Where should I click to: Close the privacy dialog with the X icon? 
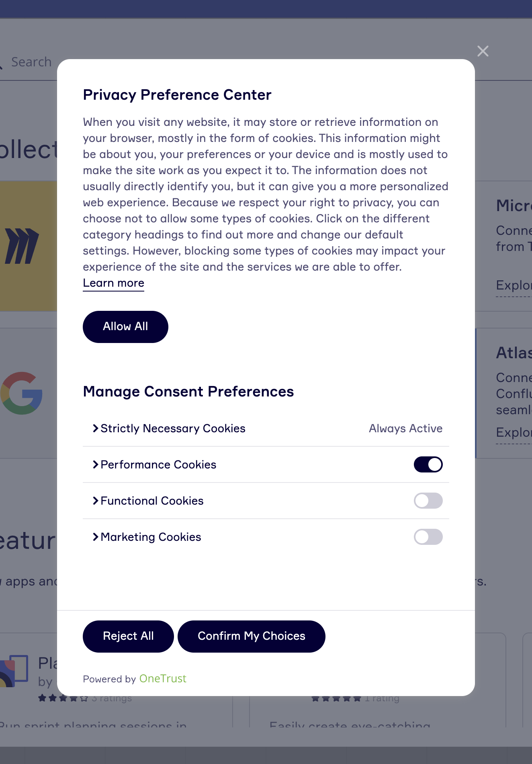[483, 51]
